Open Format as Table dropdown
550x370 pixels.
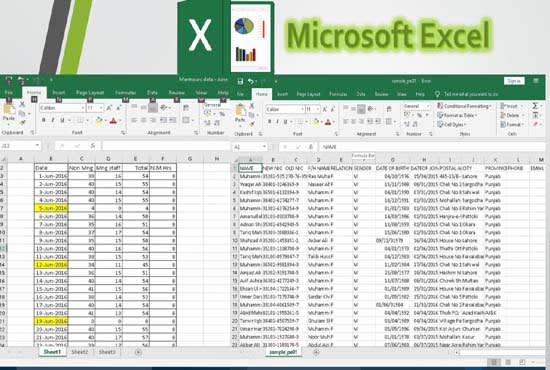pyautogui.click(x=456, y=115)
